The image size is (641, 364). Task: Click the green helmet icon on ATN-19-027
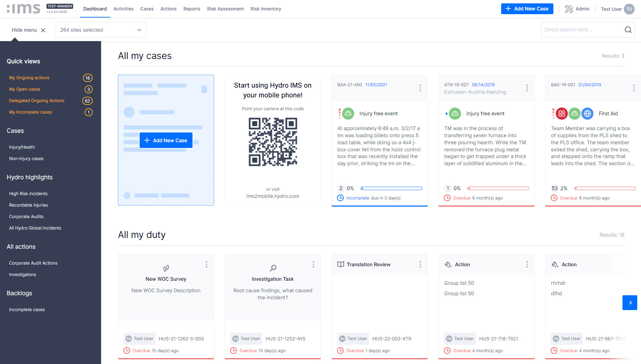[455, 114]
